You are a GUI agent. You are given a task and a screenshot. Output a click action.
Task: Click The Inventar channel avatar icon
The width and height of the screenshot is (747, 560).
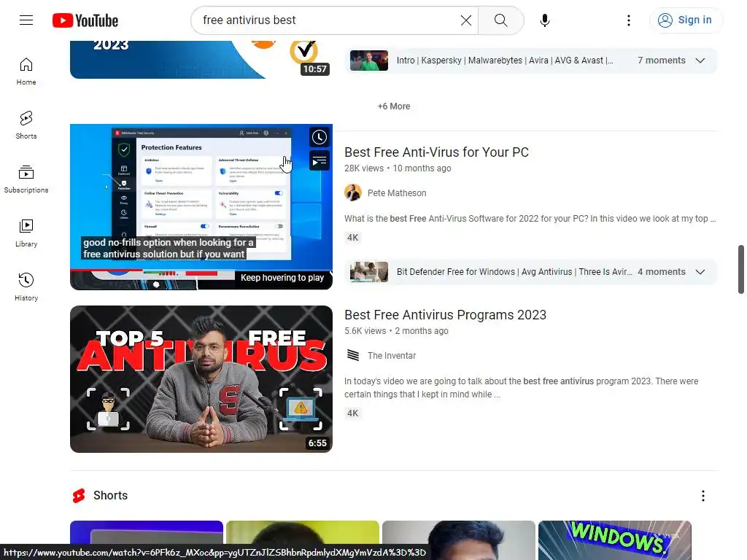(x=353, y=355)
